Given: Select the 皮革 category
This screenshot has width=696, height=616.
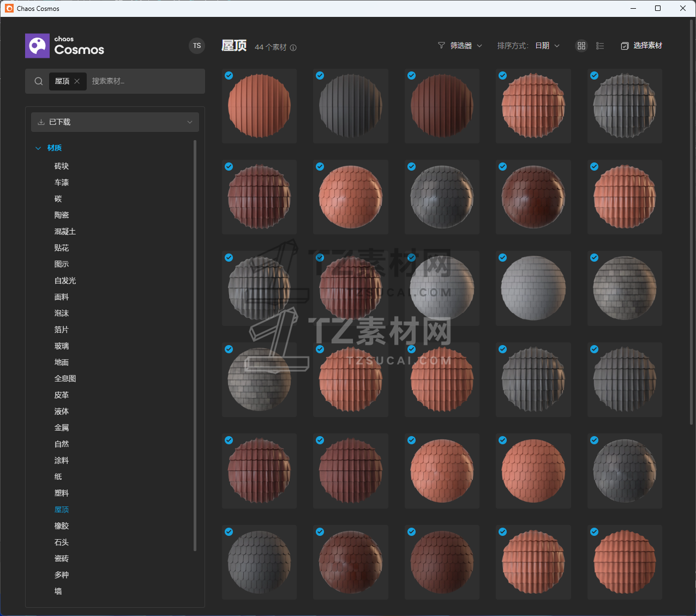Looking at the screenshot, I should tap(62, 395).
